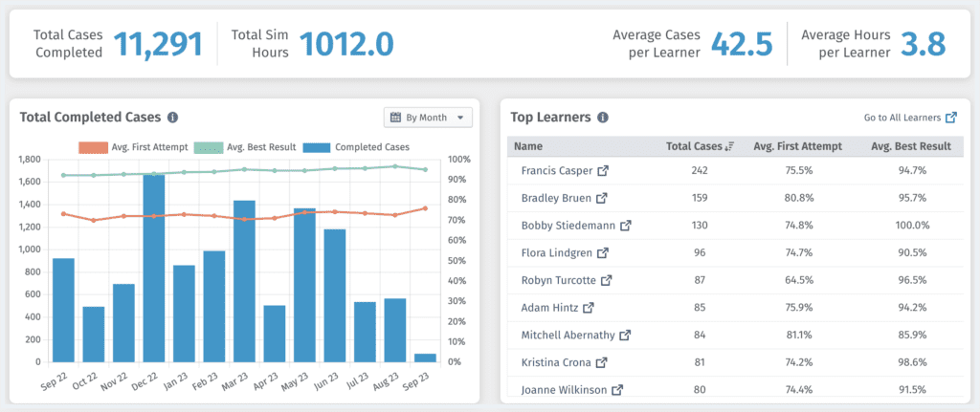Click Avg. First Attempt orange legend swatch
980x412 pixels.
point(93,147)
